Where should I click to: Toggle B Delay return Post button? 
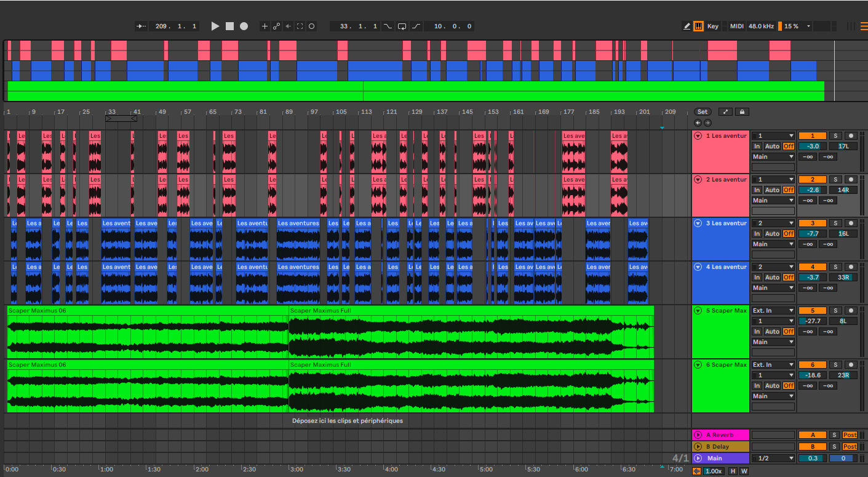tap(850, 447)
